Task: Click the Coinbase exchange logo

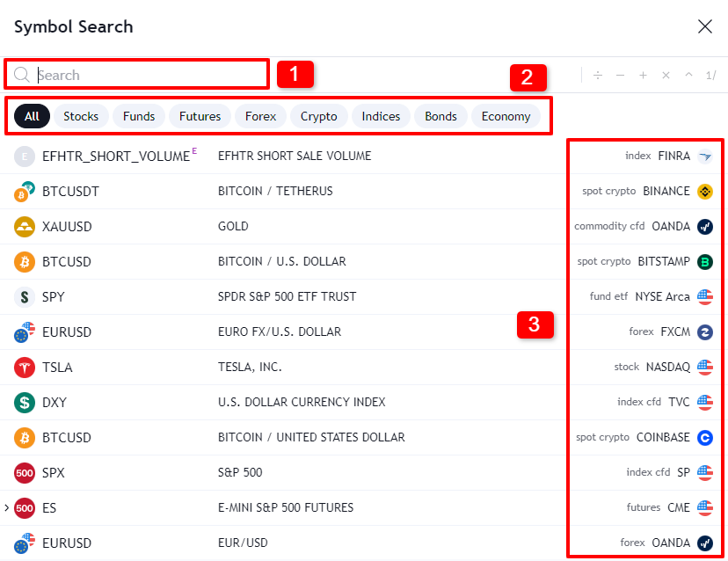Action: (x=704, y=437)
